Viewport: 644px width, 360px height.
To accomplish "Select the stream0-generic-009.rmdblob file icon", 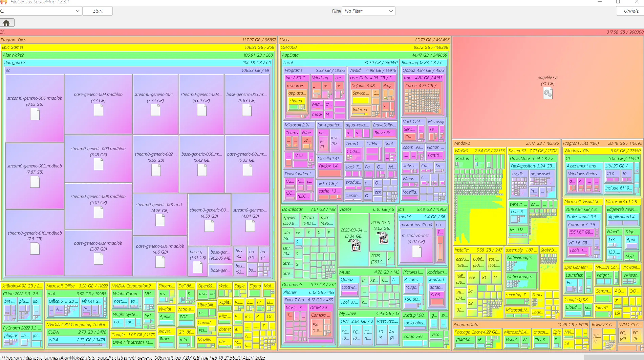I will click(x=99, y=164).
